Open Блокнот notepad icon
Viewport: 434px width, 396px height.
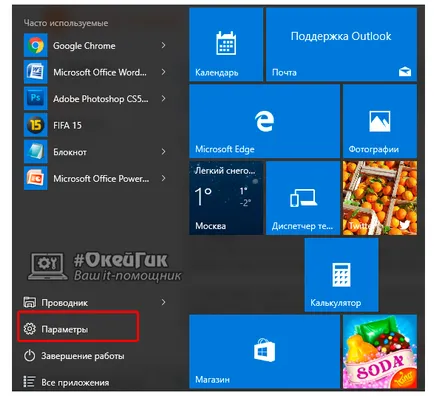pyautogui.click(x=36, y=152)
